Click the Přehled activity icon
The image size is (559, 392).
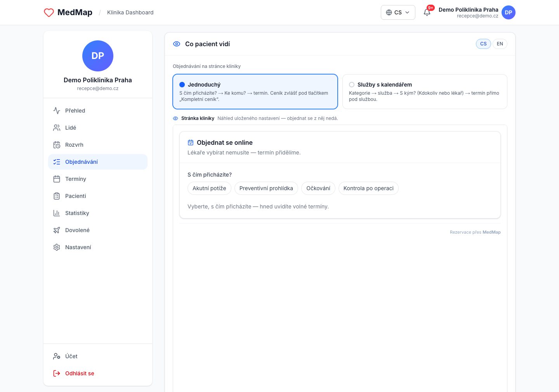57,111
